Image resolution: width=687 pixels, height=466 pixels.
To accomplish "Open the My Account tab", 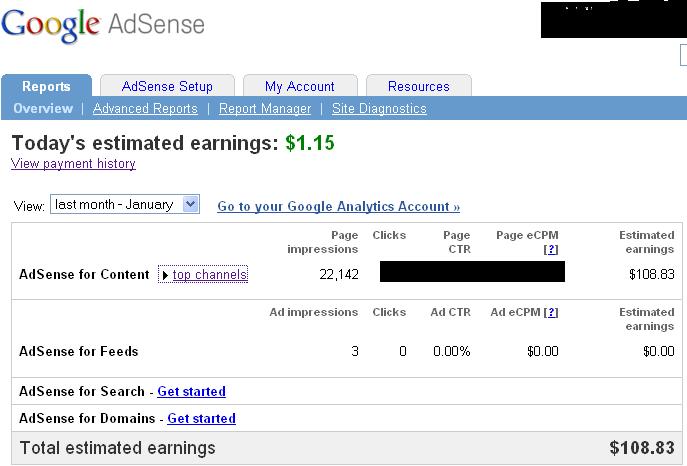I will pyautogui.click(x=300, y=86).
